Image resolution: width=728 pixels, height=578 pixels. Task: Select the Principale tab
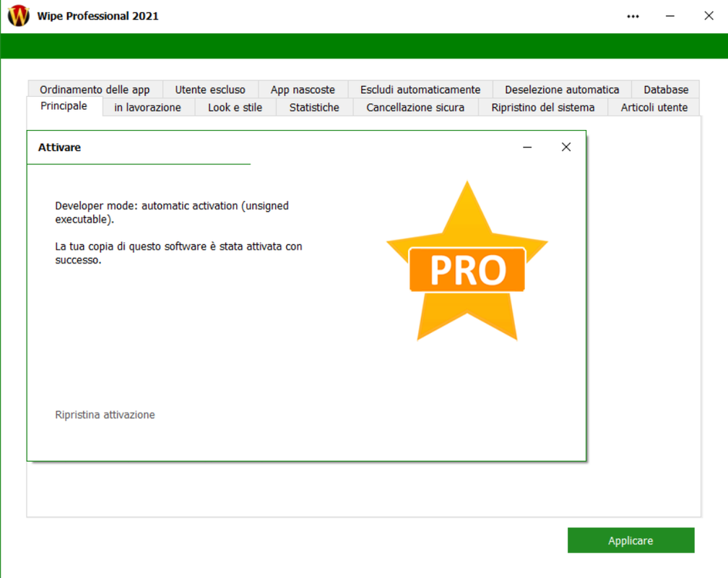pos(64,106)
